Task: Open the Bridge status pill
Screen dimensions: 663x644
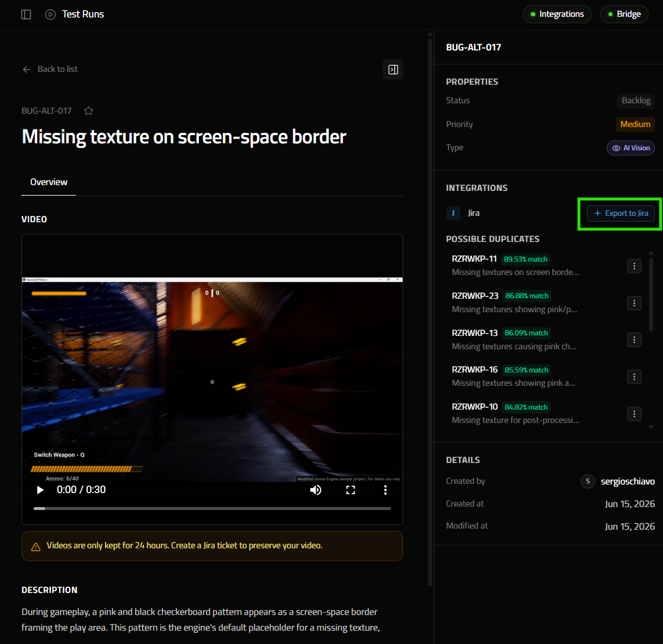Action: click(624, 15)
